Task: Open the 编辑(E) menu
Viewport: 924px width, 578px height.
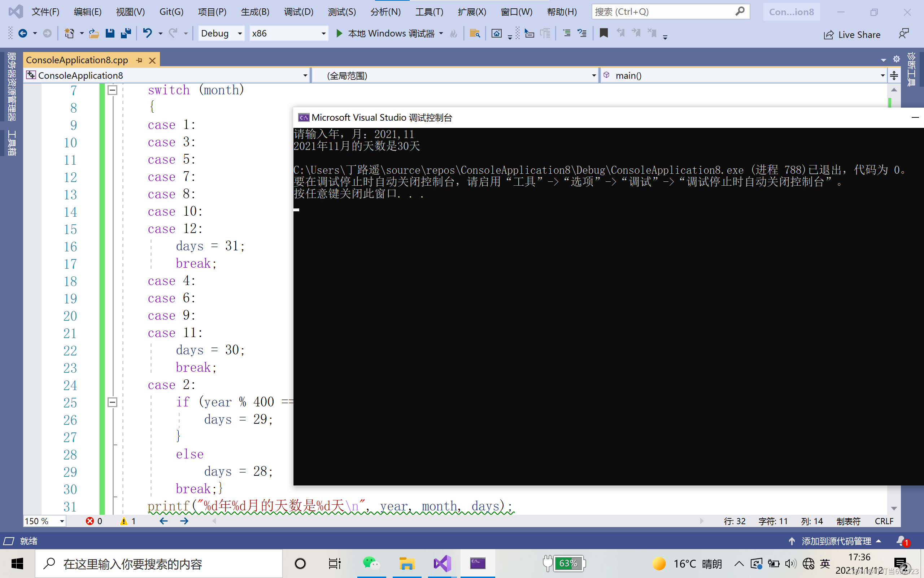Action: point(88,12)
